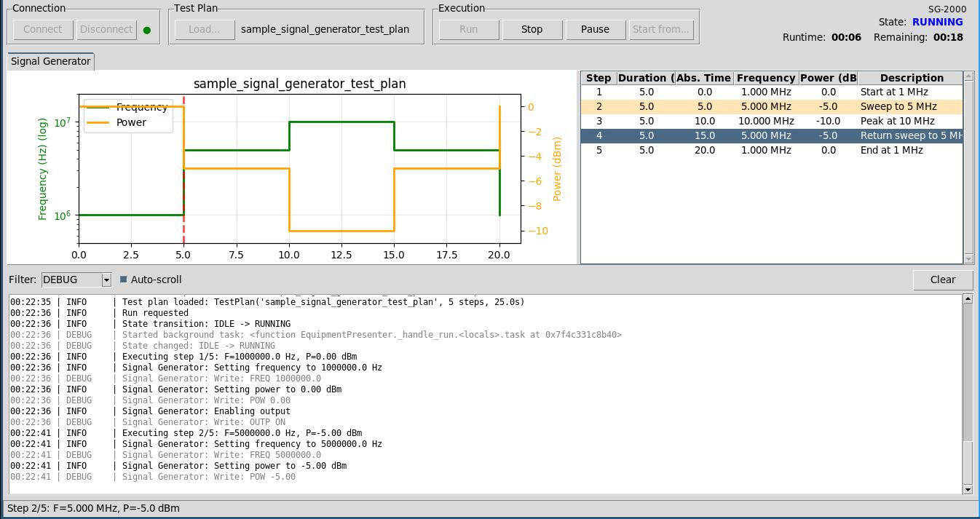Click the Frequency (Hz) axis label
The height and width of the screenshot is (519, 980).
click(x=43, y=169)
